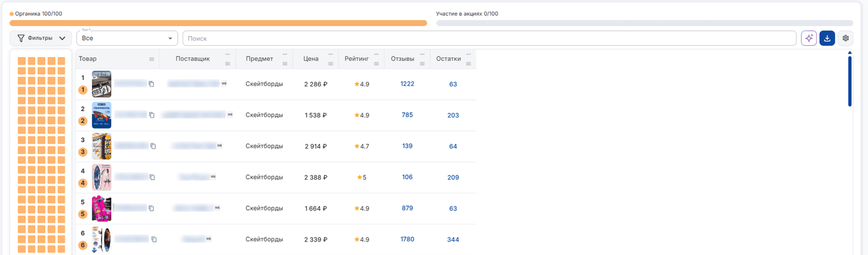The width and height of the screenshot is (868, 255).
Task: Open product 2 thumbnail image
Action: click(x=102, y=115)
